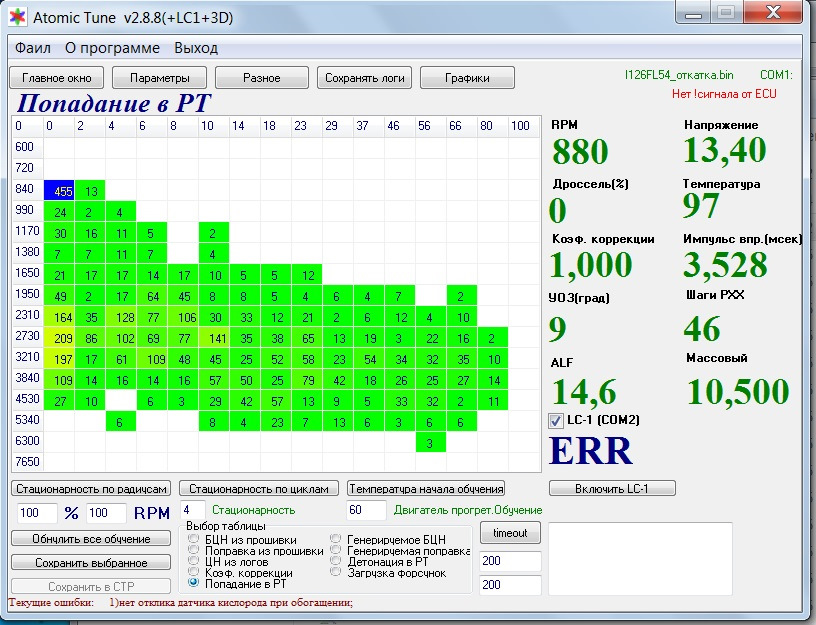Viewport: 816px width, 625px height.
Task: Click Сохранять логи button
Action: (x=365, y=78)
